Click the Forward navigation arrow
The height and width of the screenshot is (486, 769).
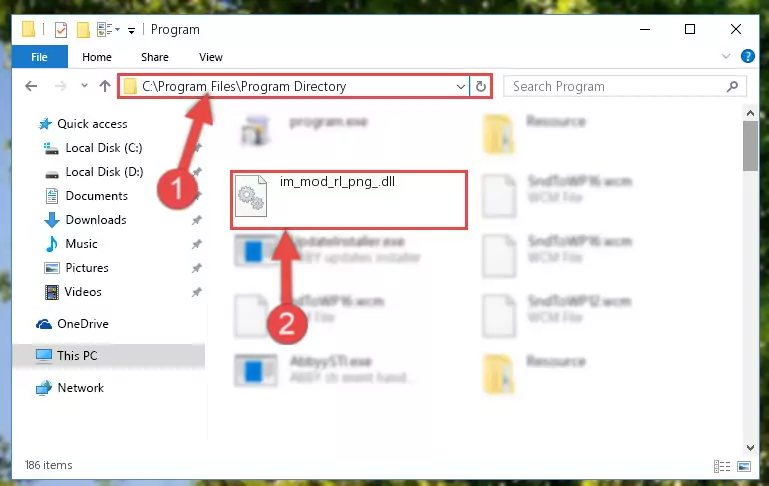tap(60, 86)
